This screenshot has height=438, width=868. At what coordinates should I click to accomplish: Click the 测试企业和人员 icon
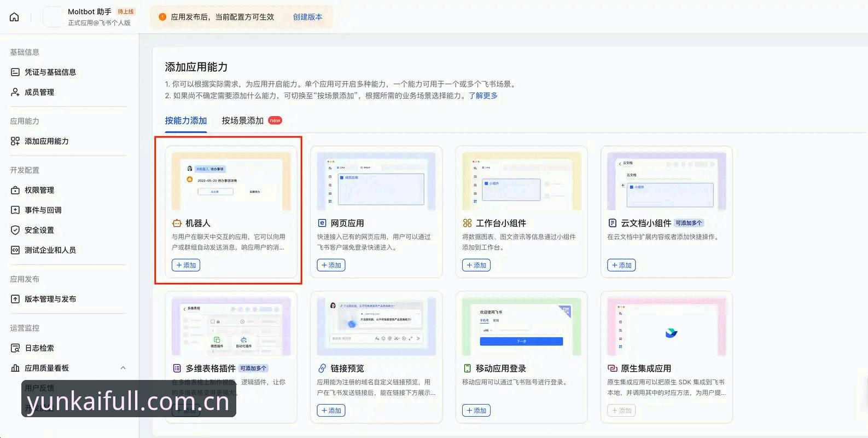(x=15, y=250)
